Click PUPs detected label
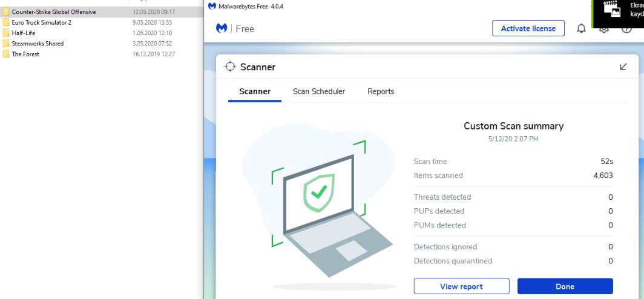This screenshot has width=644, height=299. [x=439, y=211]
